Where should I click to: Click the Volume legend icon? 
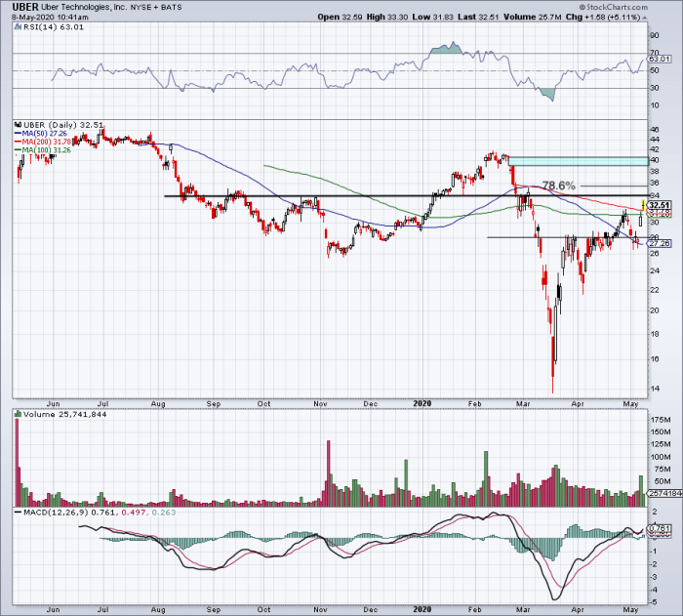17,416
